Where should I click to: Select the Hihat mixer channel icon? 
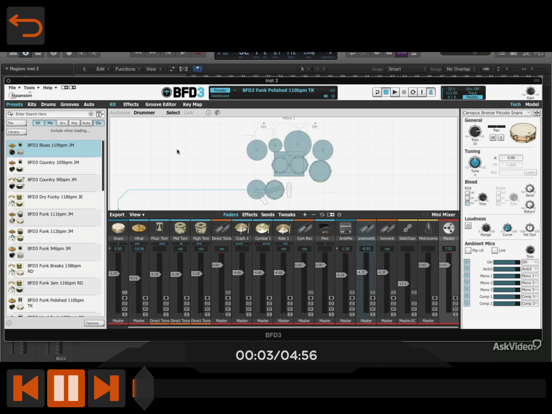[x=139, y=228]
